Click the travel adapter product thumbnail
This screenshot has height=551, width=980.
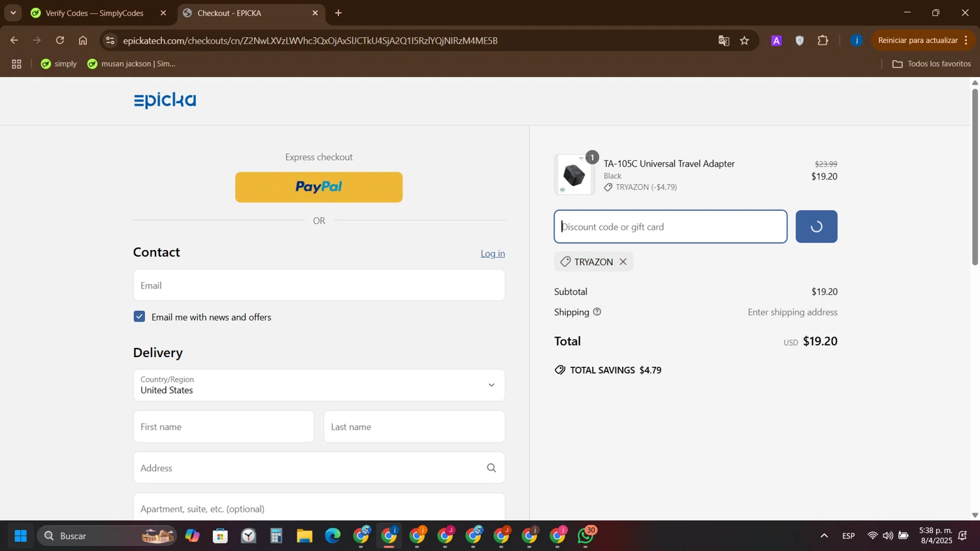(574, 175)
